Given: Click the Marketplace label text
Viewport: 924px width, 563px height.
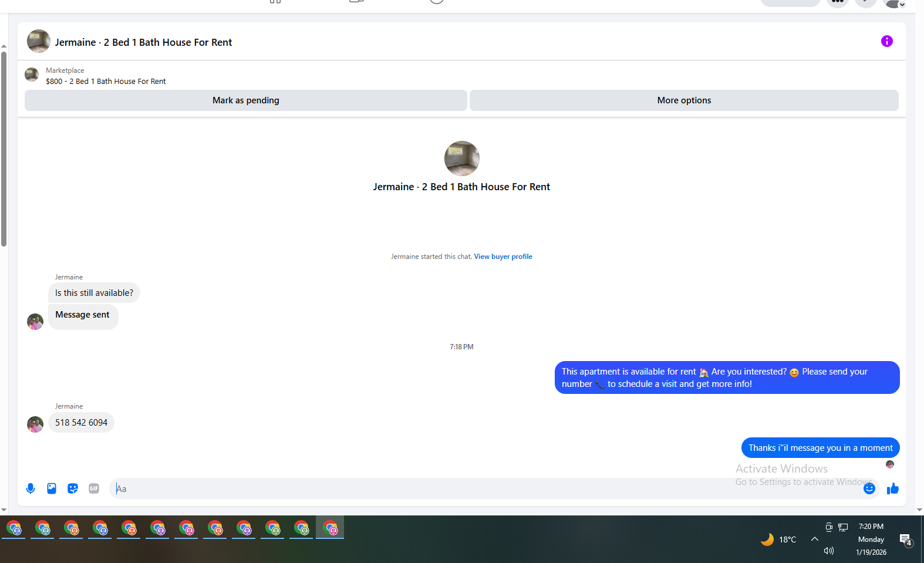Looking at the screenshot, I should click(65, 70).
